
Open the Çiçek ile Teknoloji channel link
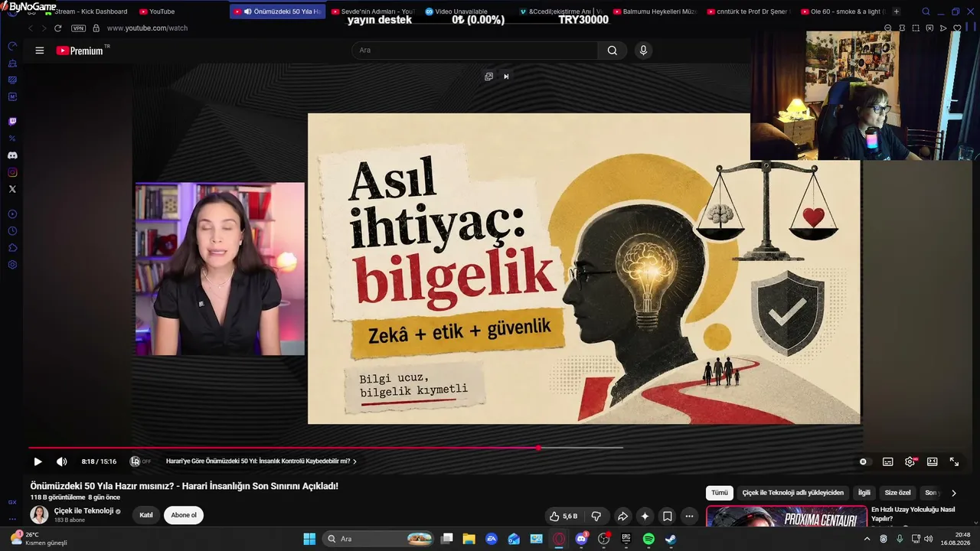83,510
